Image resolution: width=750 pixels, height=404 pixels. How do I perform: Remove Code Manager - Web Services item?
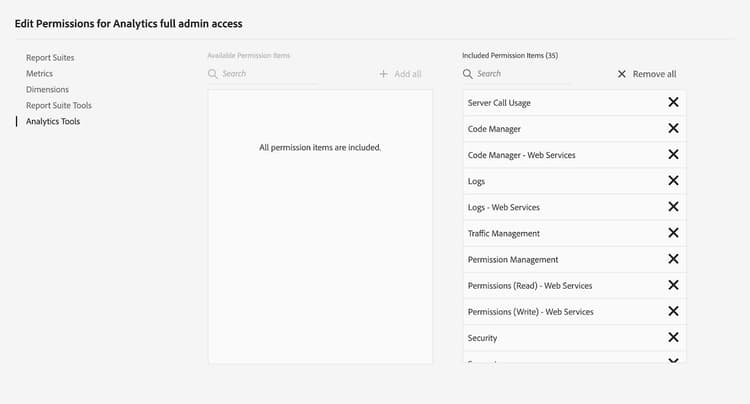click(673, 155)
